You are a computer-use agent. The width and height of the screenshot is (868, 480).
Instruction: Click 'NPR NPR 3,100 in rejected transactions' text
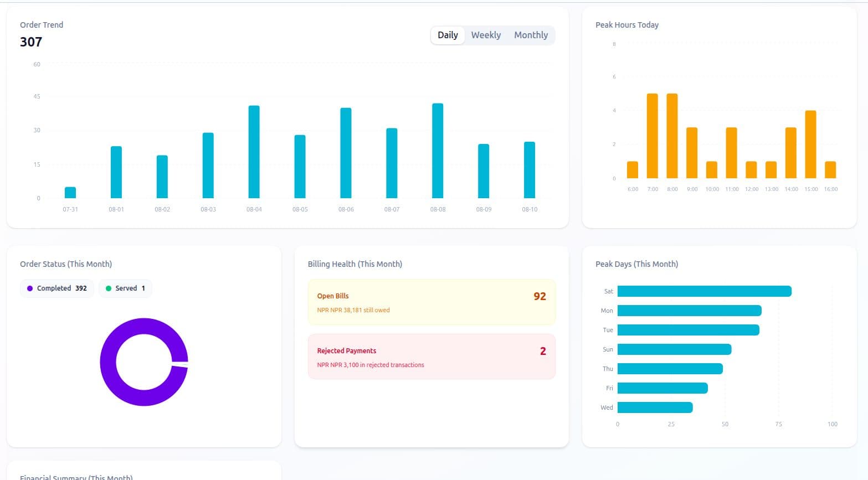click(x=371, y=365)
